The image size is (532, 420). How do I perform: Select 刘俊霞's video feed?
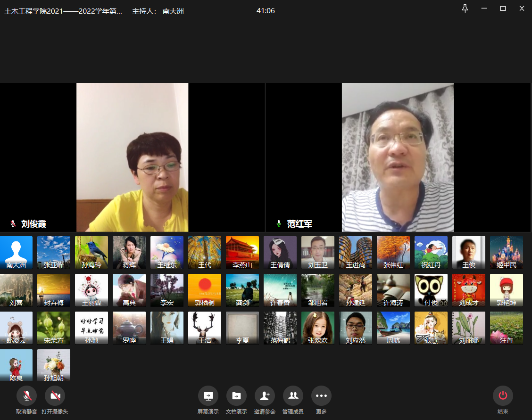click(x=133, y=157)
